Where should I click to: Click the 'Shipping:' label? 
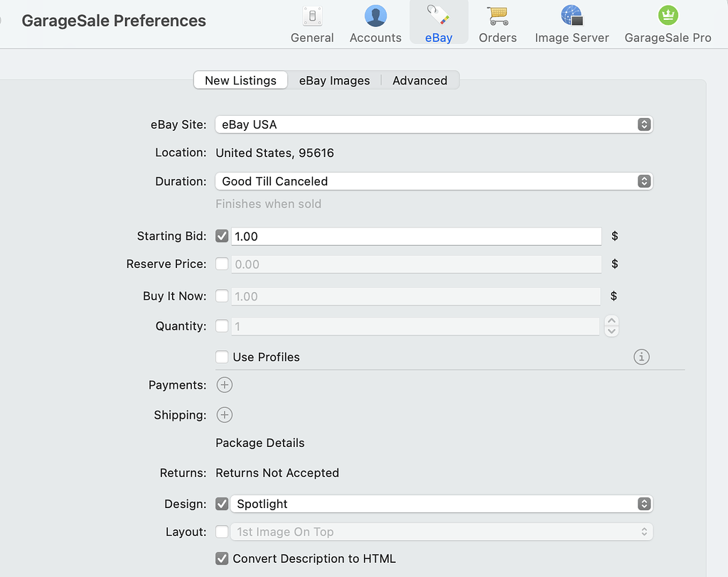180,415
